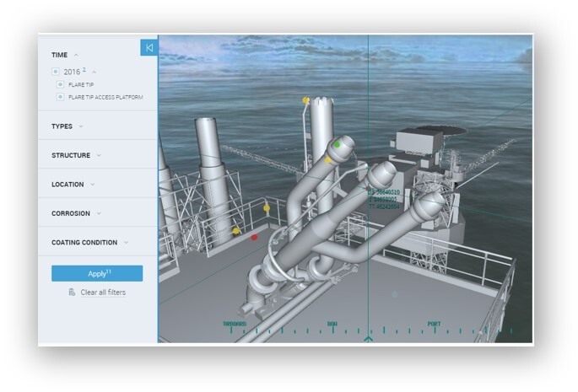Click the yellow marker on the deck railing
This screenshot has width=578, height=392.
267,207
